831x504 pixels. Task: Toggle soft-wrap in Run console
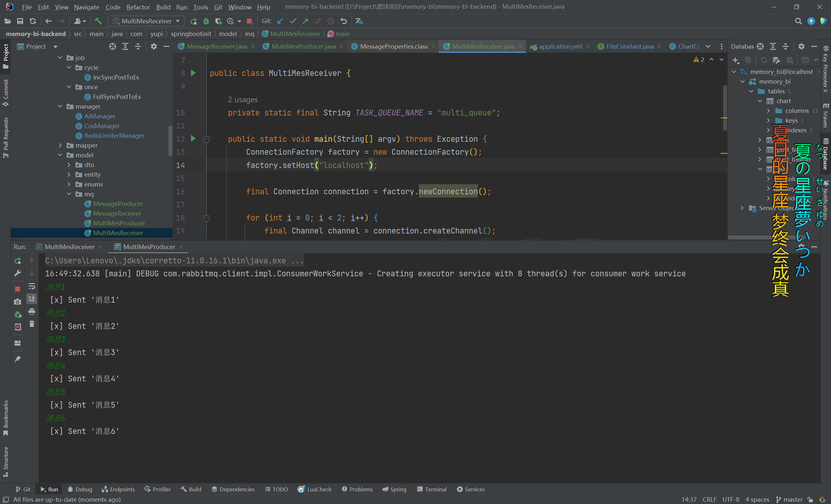[x=32, y=286]
